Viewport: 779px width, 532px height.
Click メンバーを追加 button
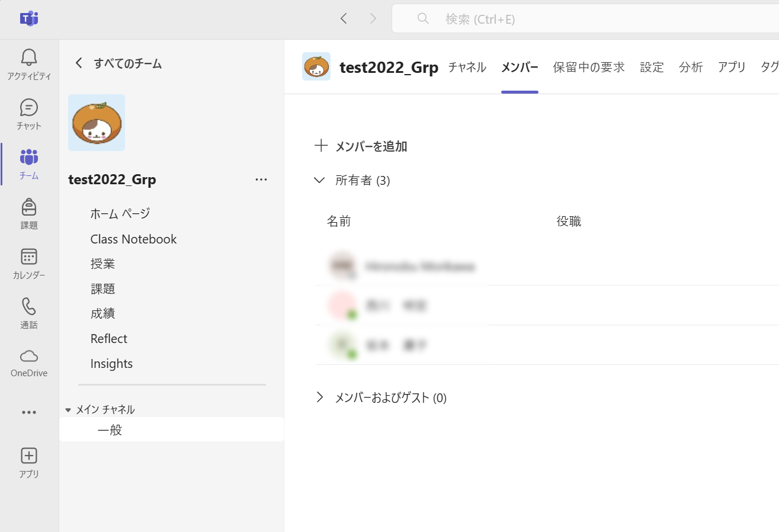[361, 146]
